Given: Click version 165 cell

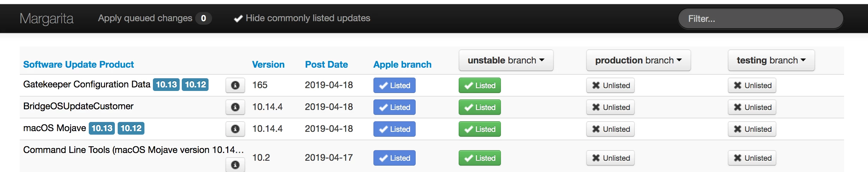Looking at the screenshot, I should pyautogui.click(x=260, y=85).
